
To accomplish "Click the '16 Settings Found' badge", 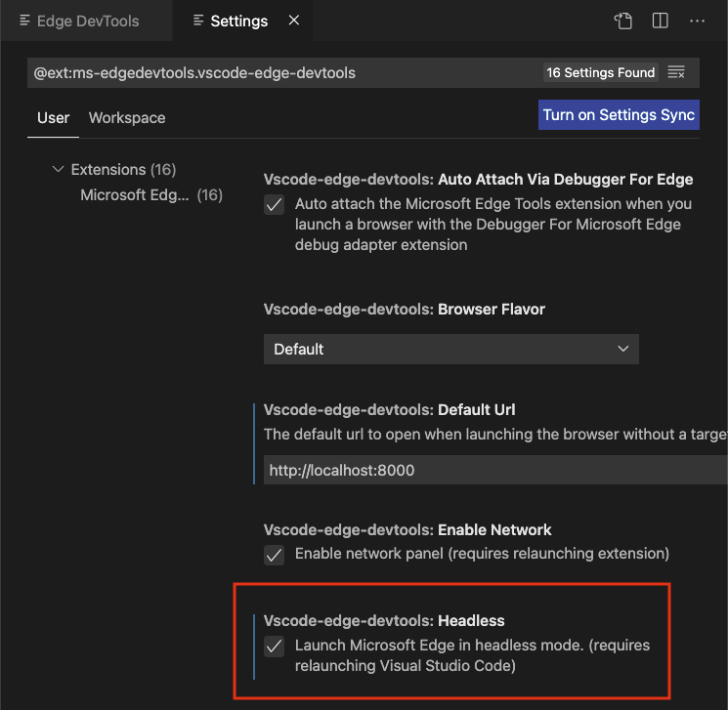I will (600, 72).
